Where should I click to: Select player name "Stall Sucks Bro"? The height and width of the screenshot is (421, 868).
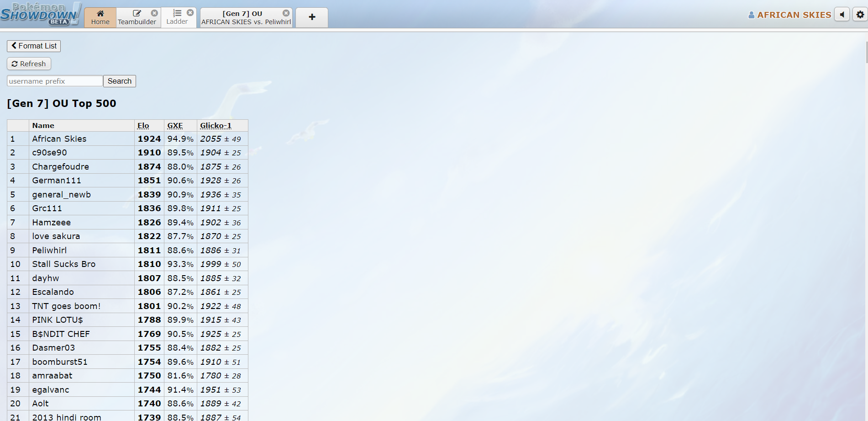click(x=64, y=264)
